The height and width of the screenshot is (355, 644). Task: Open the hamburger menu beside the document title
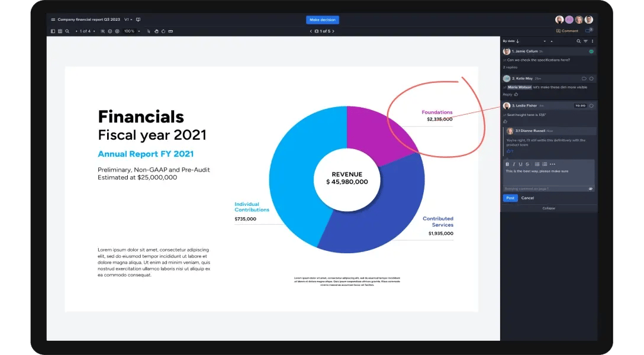coord(53,20)
